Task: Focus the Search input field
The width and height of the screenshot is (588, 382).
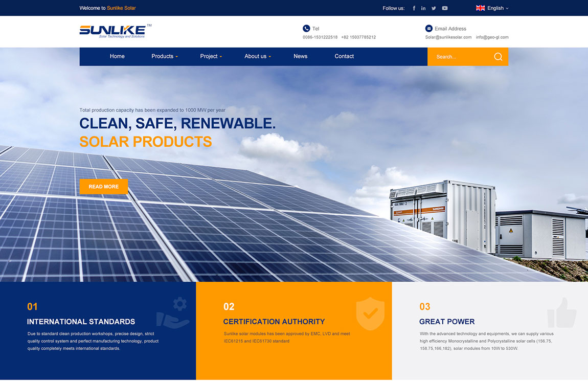Action: pos(461,57)
